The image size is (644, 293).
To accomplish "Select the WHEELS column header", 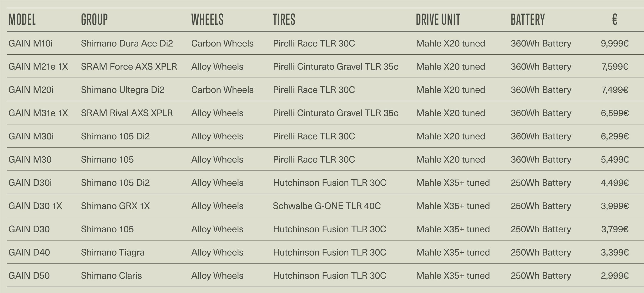I will click(207, 20).
